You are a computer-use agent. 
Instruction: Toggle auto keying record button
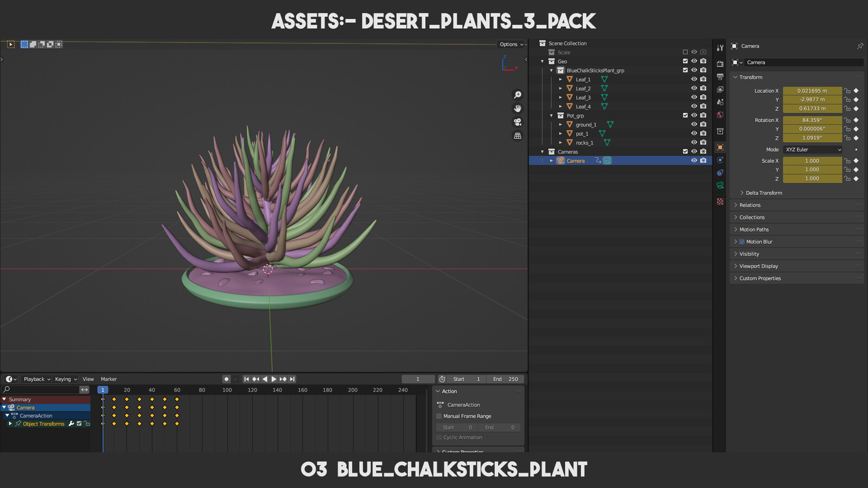[226, 379]
